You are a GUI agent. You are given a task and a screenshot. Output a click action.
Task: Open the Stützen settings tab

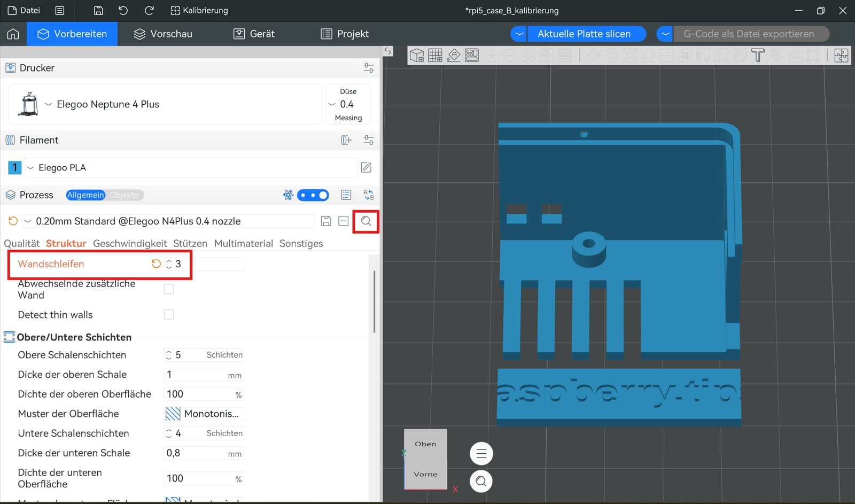[x=190, y=243]
